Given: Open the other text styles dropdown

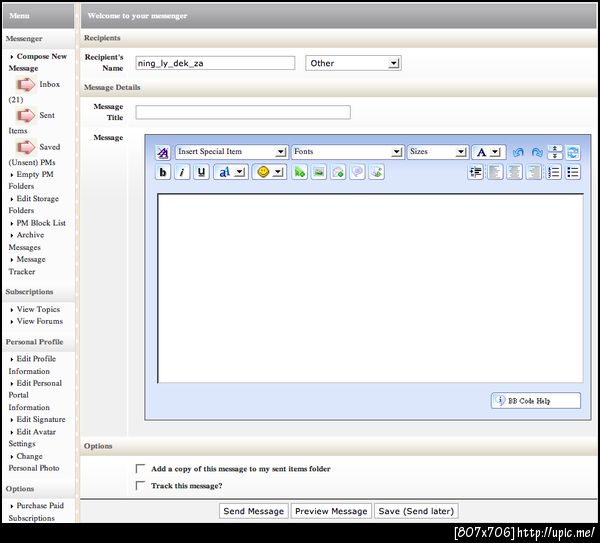Looking at the screenshot, I should click(231, 172).
